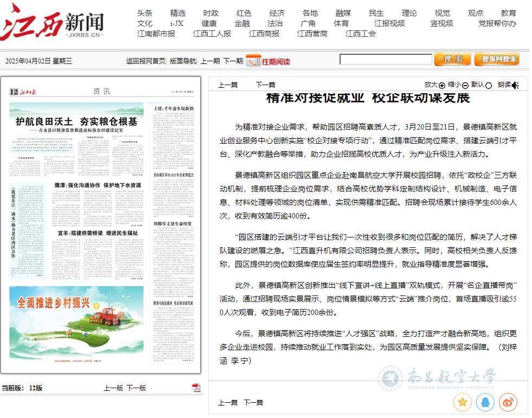This screenshot has width=532, height=418.
Task: Download the page PDF via the PDF icon
Action: pos(196,387)
